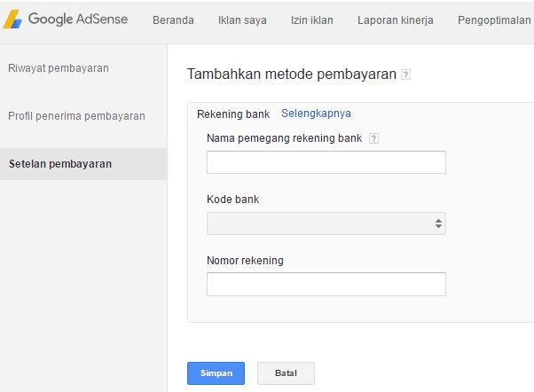The width and height of the screenshot is (534, 392).
Task: Focus the Nomor rekening input field
Action: (x=326, y=284)
